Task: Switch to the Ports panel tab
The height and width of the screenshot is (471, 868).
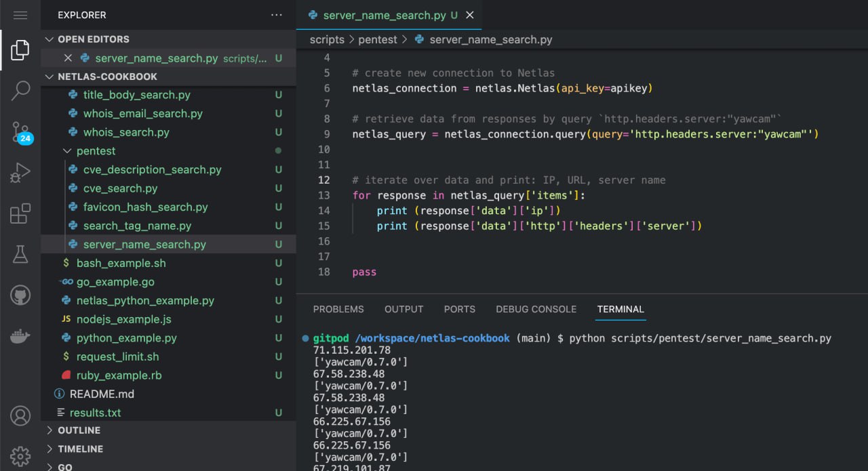Action: click(460, 309)
